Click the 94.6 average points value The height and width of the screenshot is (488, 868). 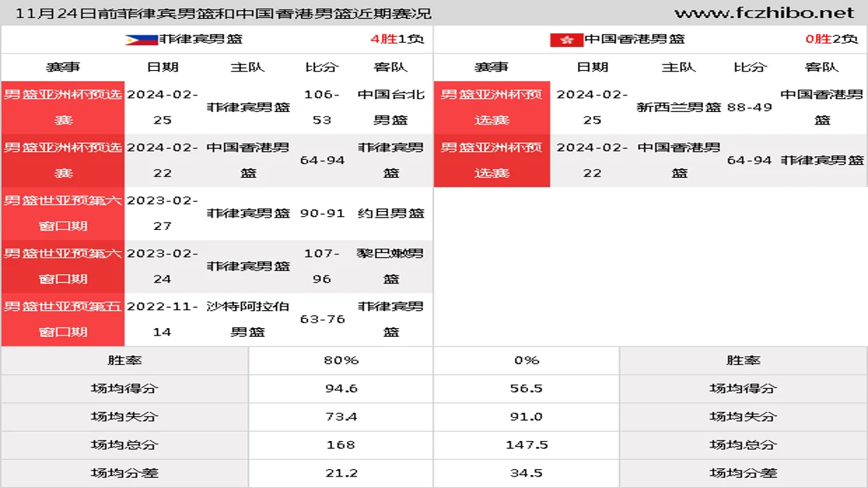click(341, 388)
